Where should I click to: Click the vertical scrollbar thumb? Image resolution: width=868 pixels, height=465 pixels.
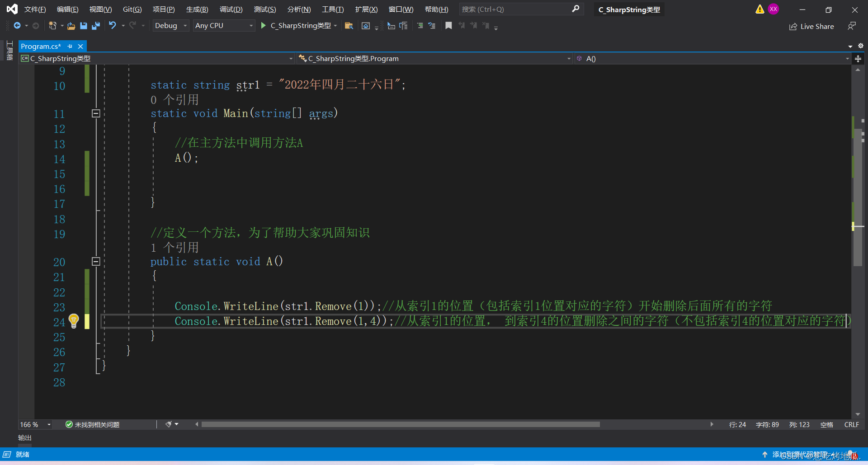858,197
